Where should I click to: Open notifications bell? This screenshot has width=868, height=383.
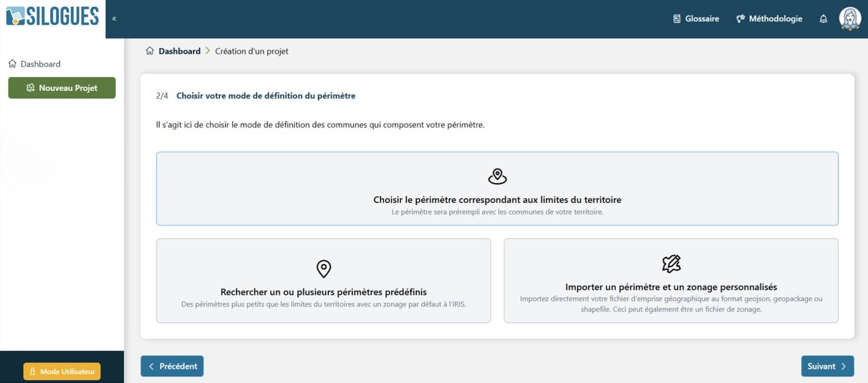point(823,19)
